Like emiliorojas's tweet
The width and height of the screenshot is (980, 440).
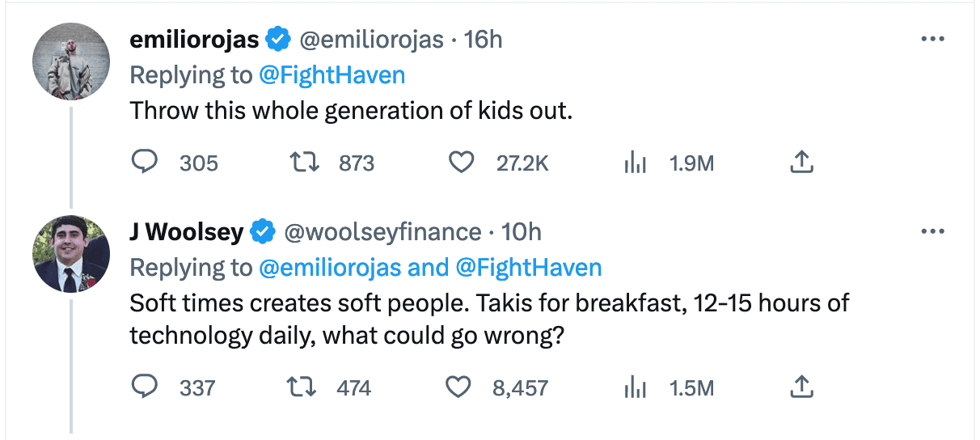click(x=461, y=163)
